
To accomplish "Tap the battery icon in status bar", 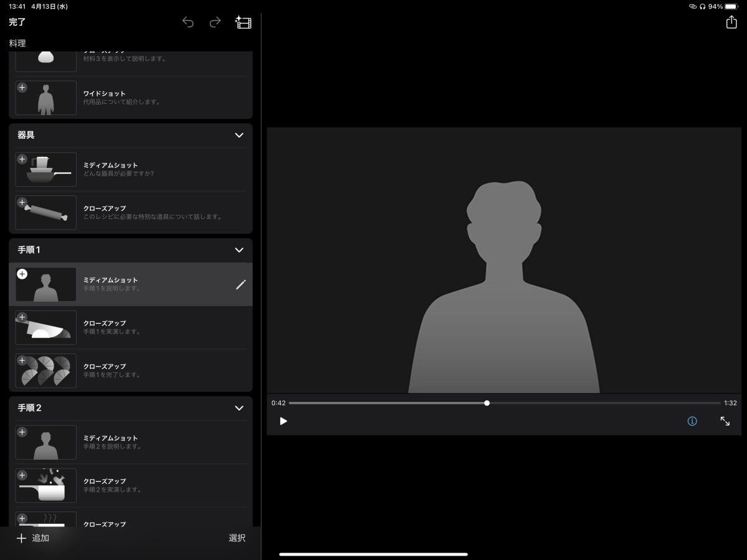I will pos(731,6).
